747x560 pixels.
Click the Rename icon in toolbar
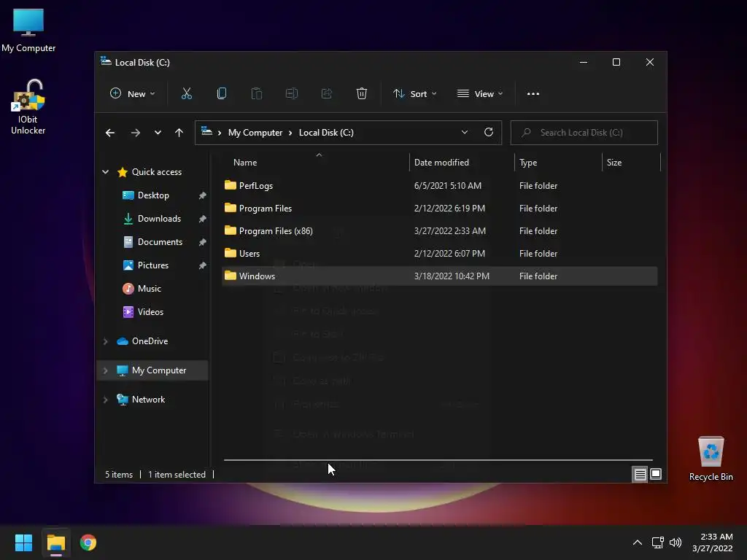pyautogui.click(x=292, y=94)
